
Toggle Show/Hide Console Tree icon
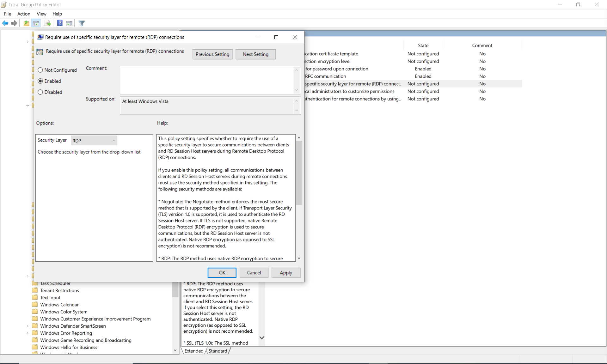[x=36, y=23]
